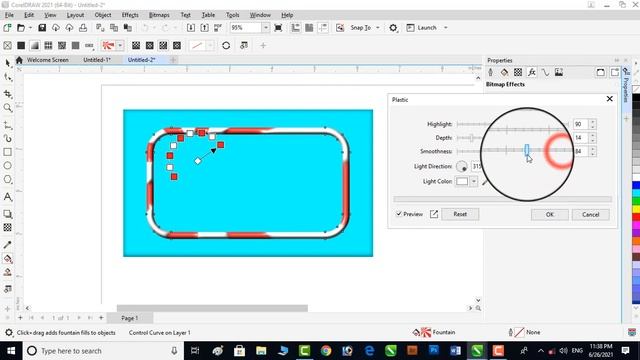This screenshot has height=360, width=640.
Task: Click the Launch button
Action: [x=422, y=28]
